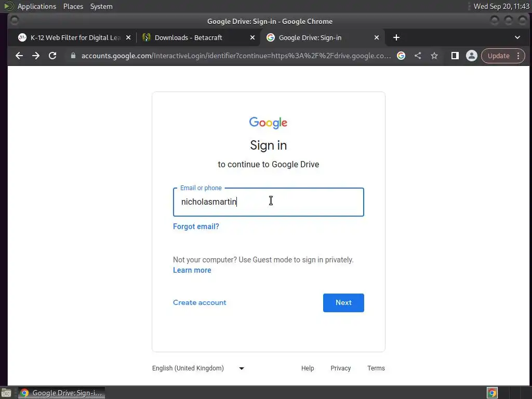Screen dimensions: 532x399
Task: Open Chrome profile avatar menu
Action: point(472,56)
